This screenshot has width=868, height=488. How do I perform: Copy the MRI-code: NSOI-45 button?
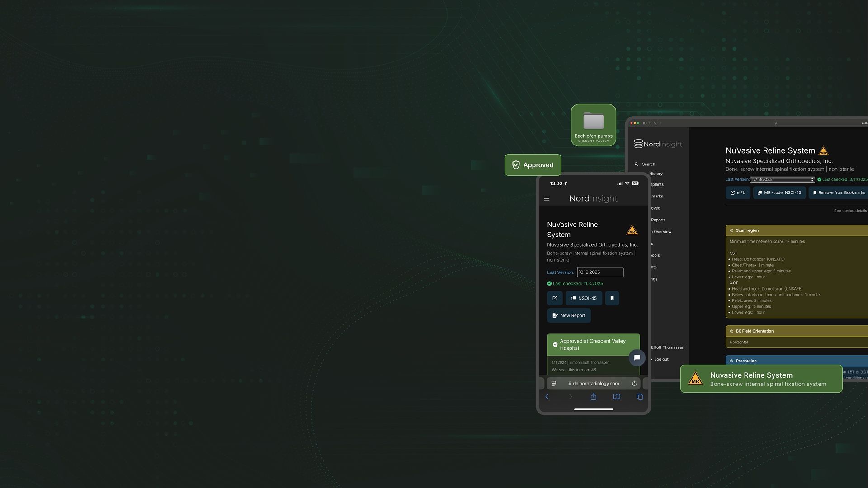pyautogui.click(x=779, y=193)
